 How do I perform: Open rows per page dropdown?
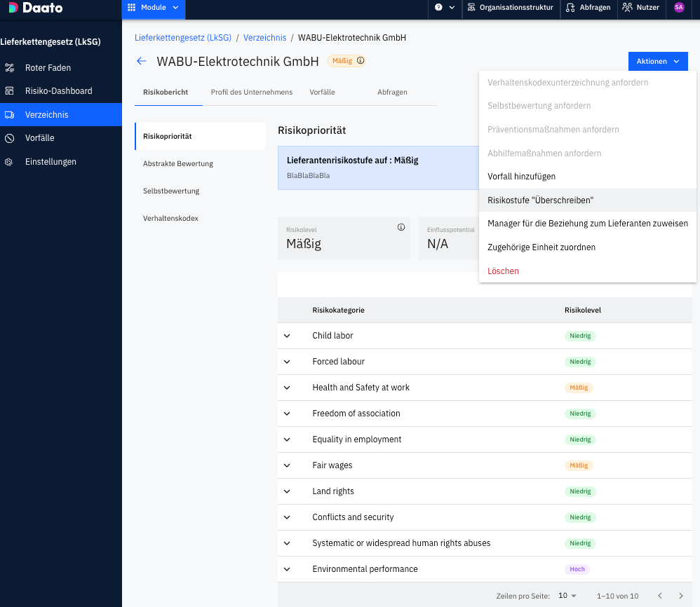point(567,596)
